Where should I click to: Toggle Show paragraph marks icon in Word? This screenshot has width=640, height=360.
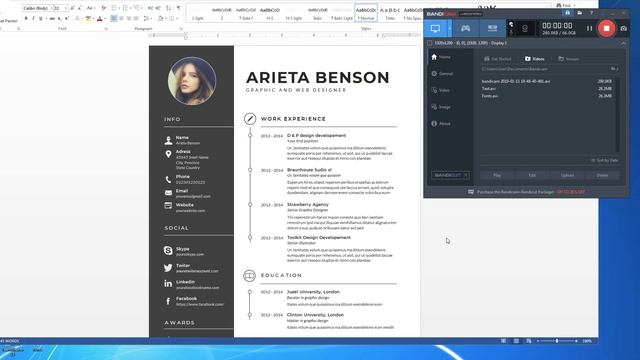pos(178,8)
